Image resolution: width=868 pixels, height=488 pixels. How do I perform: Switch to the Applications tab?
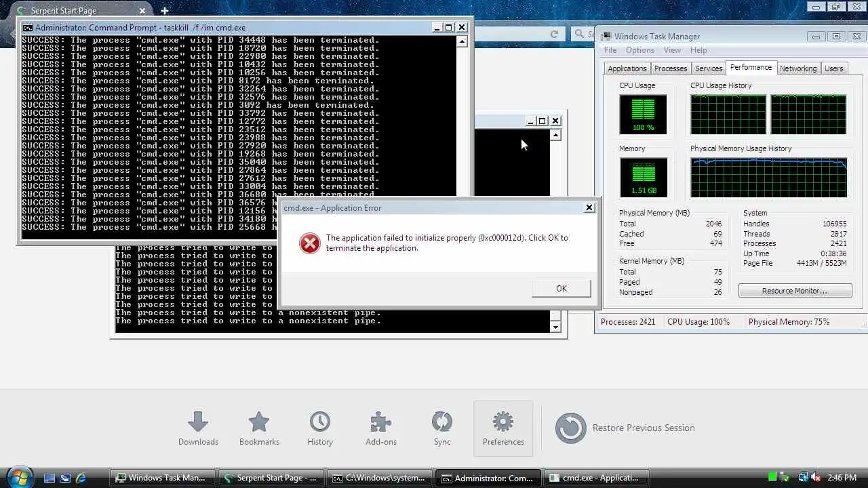(x=627, y=68)
